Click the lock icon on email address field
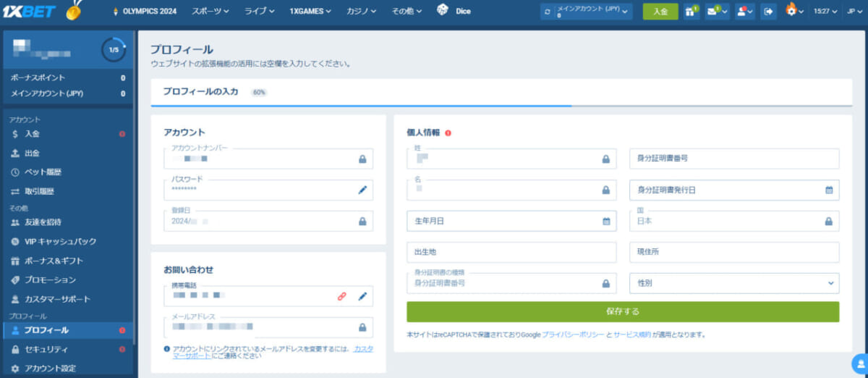The height and width of the screenshot is (378, 868). tap(362, 327)
